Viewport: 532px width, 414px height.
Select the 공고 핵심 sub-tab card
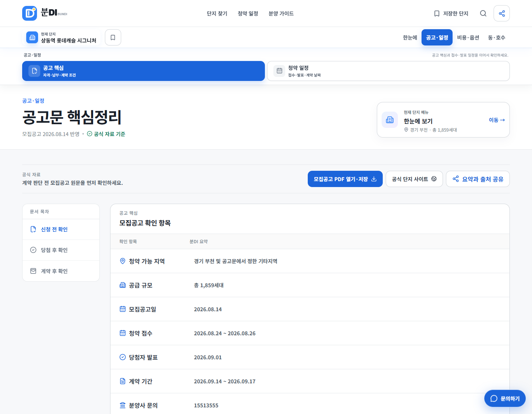[x=143, y=71]
